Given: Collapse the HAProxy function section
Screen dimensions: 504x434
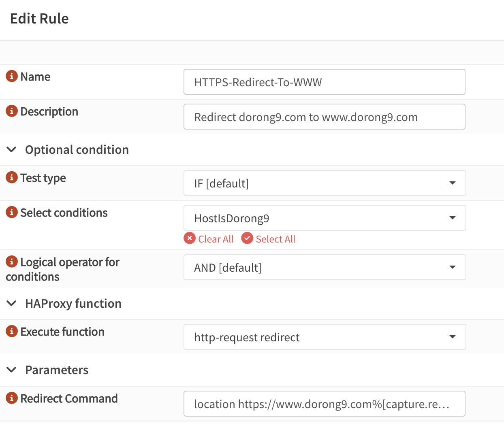Looking at the screenshot, I should (x=12, y=304).
